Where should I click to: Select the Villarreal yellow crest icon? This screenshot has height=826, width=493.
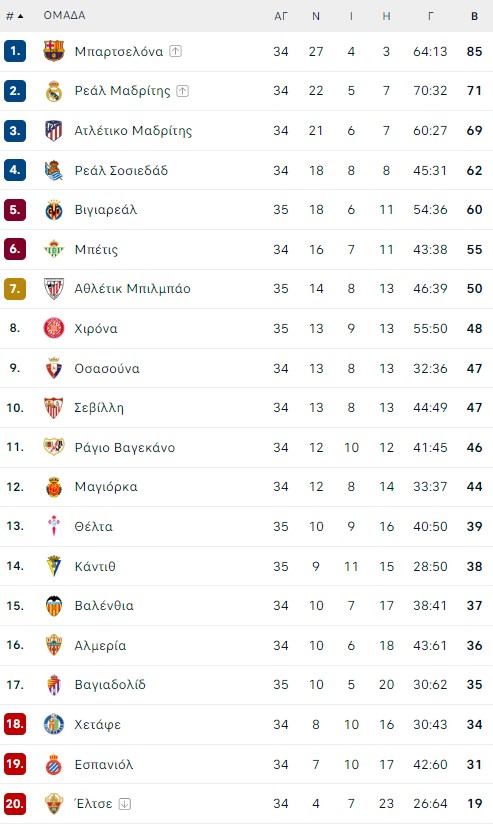point(54,210)
